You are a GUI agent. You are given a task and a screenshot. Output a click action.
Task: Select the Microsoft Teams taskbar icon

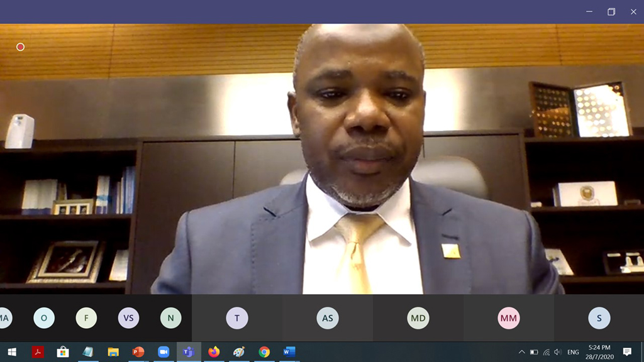[x=189, y=352]
